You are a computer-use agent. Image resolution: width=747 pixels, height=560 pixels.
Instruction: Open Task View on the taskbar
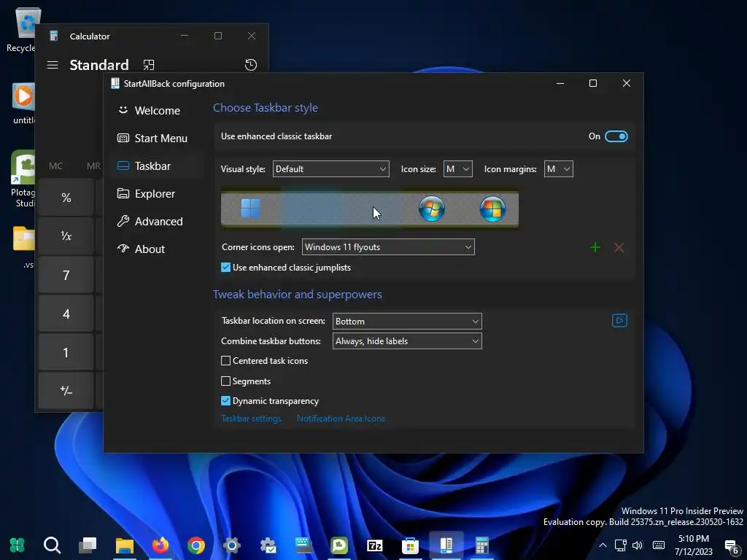coord(88,545)
